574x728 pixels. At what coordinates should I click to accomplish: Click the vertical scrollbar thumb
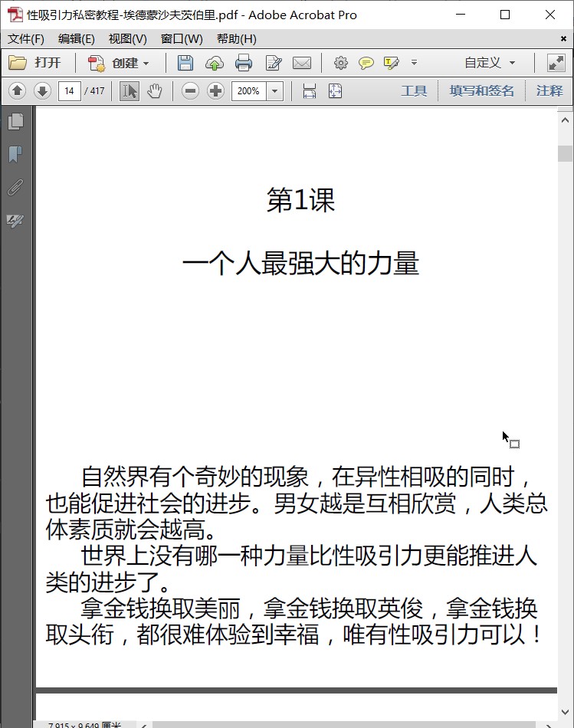(565, 153)
